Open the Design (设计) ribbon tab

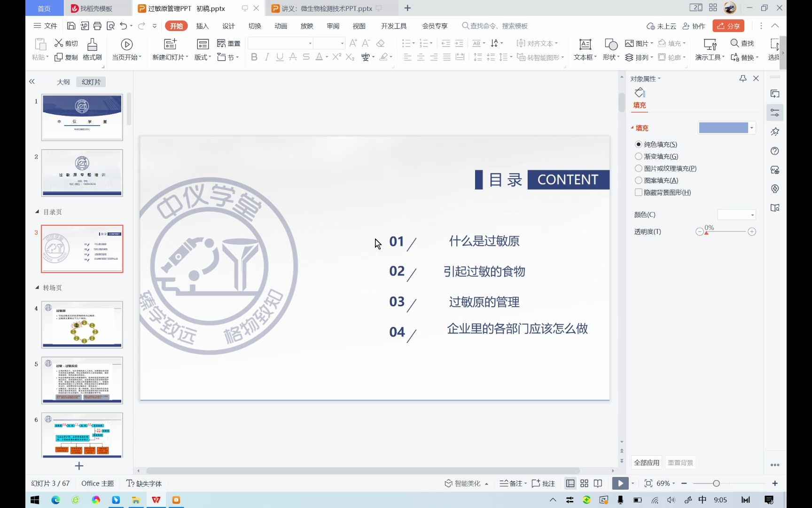coord(228,26)
